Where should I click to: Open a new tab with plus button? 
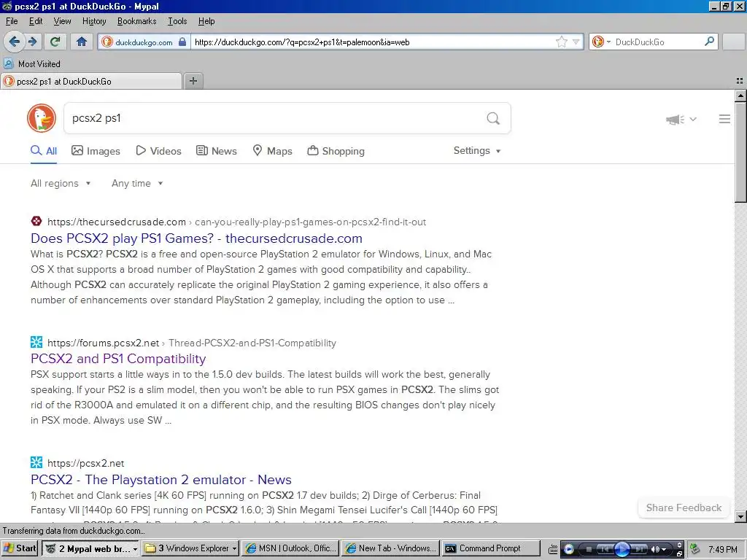(193, 81)
